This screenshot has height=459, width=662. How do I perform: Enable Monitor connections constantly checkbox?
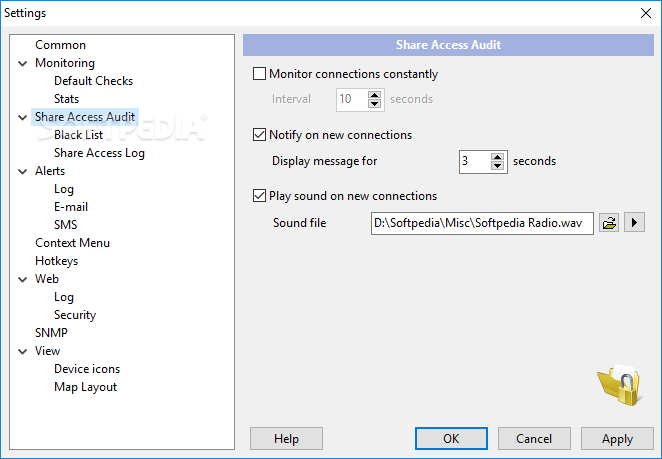tap(259, 74)
